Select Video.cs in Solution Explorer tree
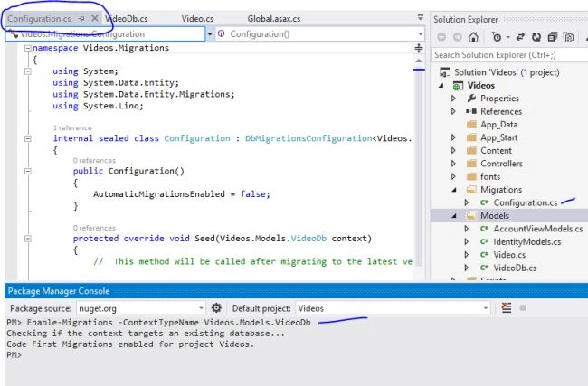The height and width of the screenshot is (386, 588). tap(509, 255)
